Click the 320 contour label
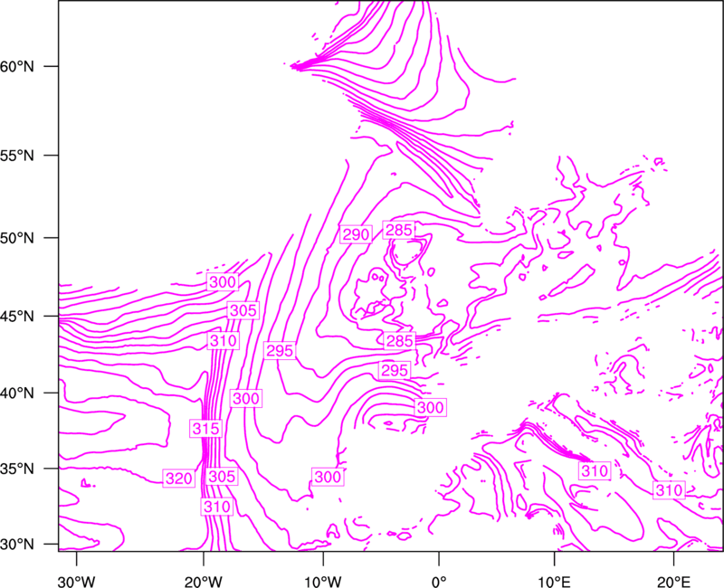This screenshot has width=724, height=588. coord(178,479)
